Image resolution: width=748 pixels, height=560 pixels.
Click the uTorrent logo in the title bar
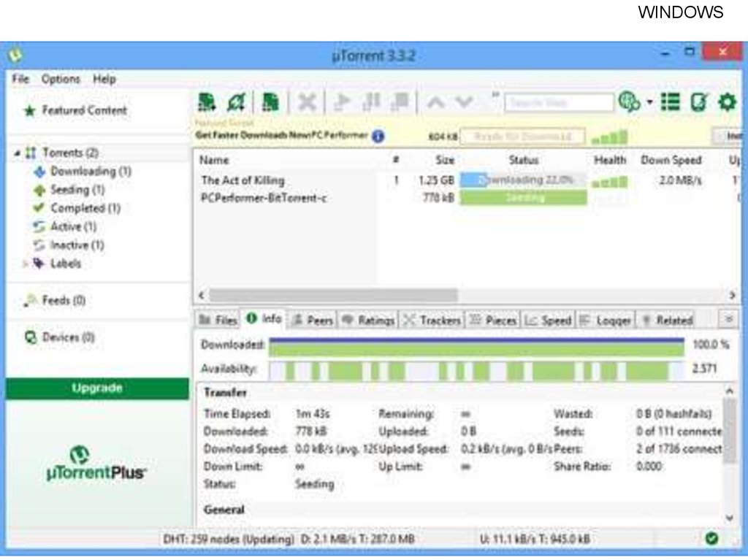(x=15, y=54)
